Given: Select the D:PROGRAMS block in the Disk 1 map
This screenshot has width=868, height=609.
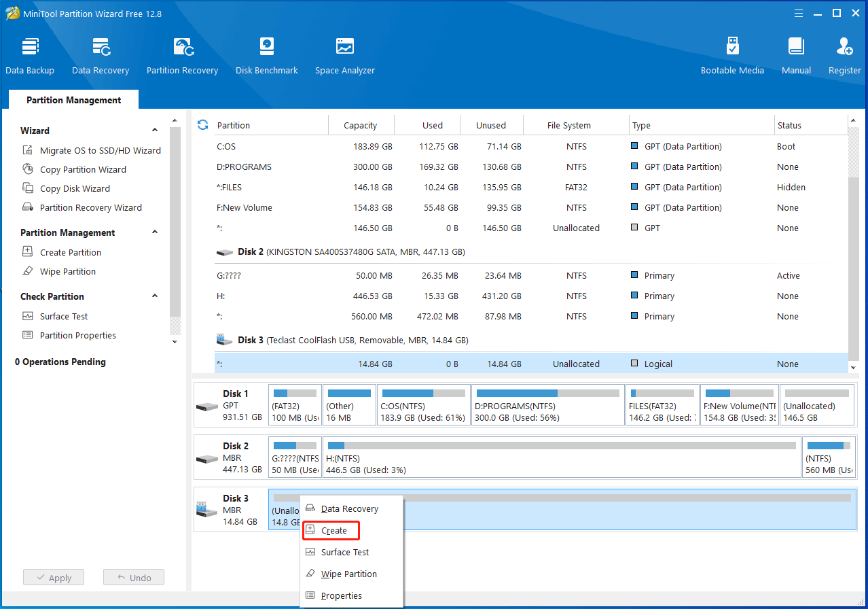Looking at the screenshot, I should tap(548, 405).
